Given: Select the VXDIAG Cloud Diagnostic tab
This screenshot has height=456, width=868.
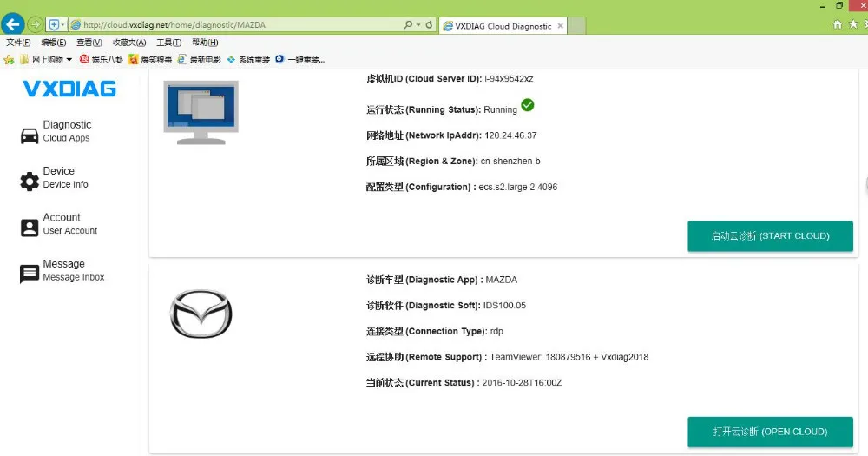Looking at the screenshot, I should tap(503, 26).
